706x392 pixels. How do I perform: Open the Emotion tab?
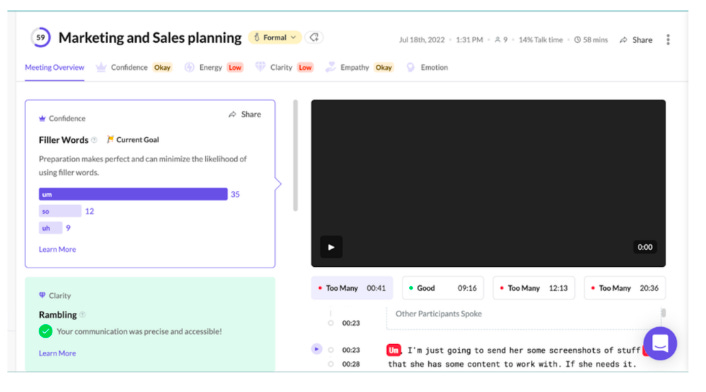click(427, 68)
